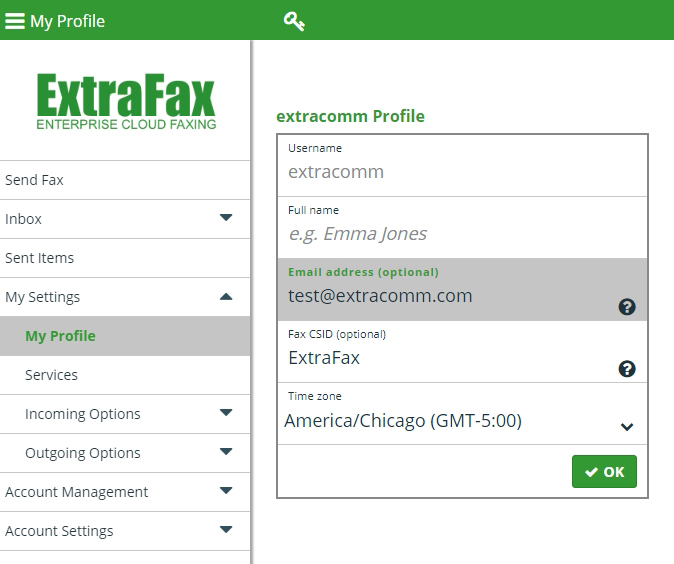This screenshot has height=564, width=674.
Task: Go to Send Fax page
Action: pos(125,180)
